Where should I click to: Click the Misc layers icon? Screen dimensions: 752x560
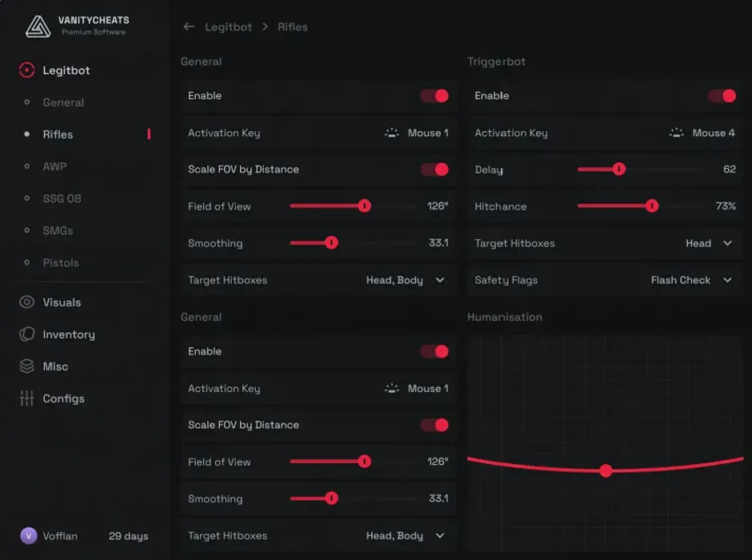click(27, 366)
